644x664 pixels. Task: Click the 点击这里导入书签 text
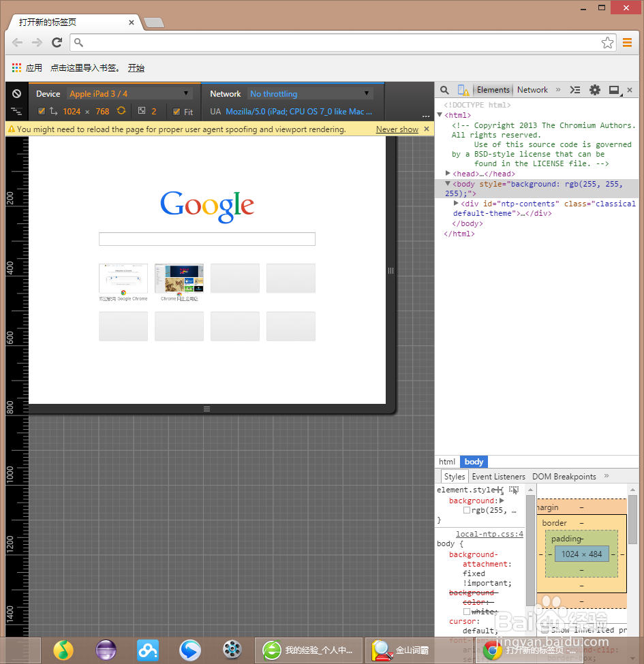85,67
